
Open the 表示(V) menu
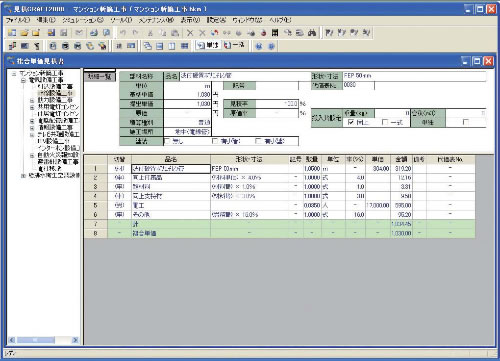(x=190, y=20)
